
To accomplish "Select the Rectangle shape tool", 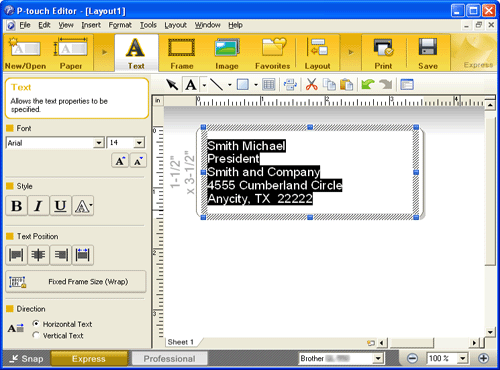I will [x=243, y=85].
